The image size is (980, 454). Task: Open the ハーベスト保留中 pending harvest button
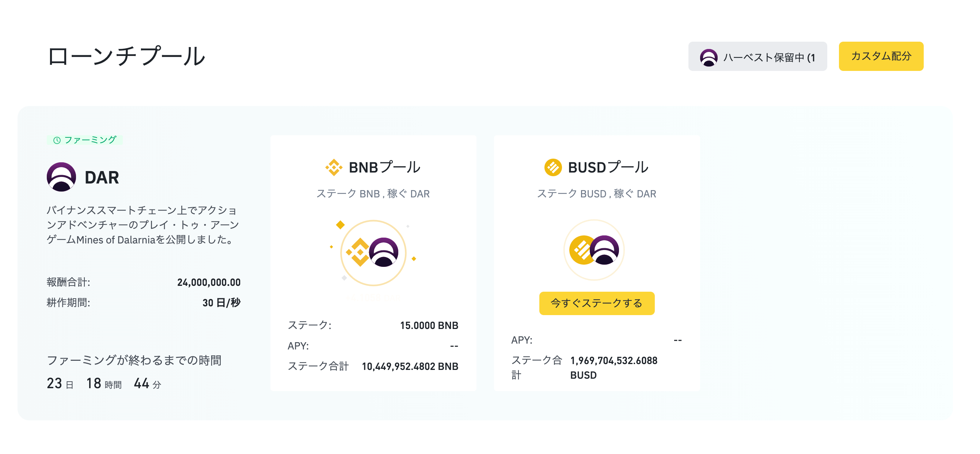pos(757,56)
